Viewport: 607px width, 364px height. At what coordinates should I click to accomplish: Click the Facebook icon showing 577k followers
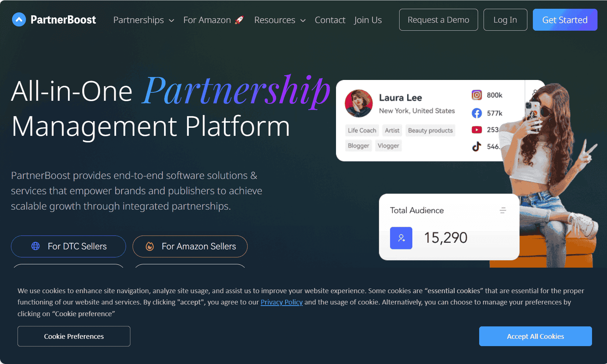tap(477, 113)
